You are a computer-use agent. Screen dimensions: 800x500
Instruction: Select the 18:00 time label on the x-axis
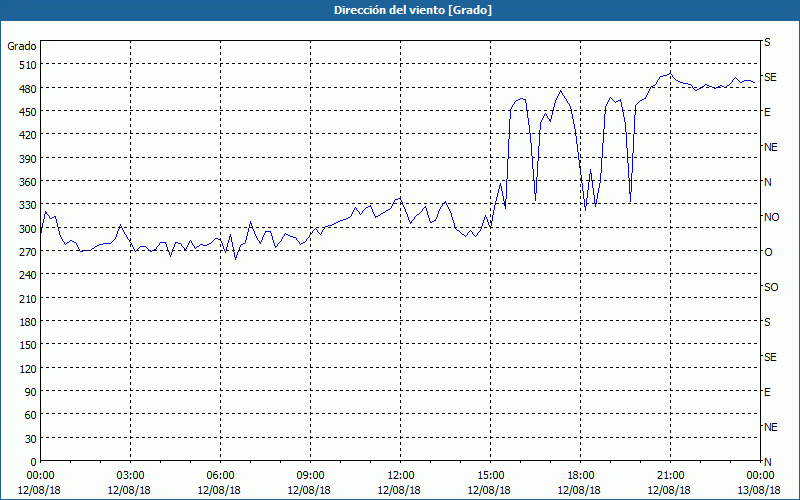pyautogui.click(x=581, y=476)
